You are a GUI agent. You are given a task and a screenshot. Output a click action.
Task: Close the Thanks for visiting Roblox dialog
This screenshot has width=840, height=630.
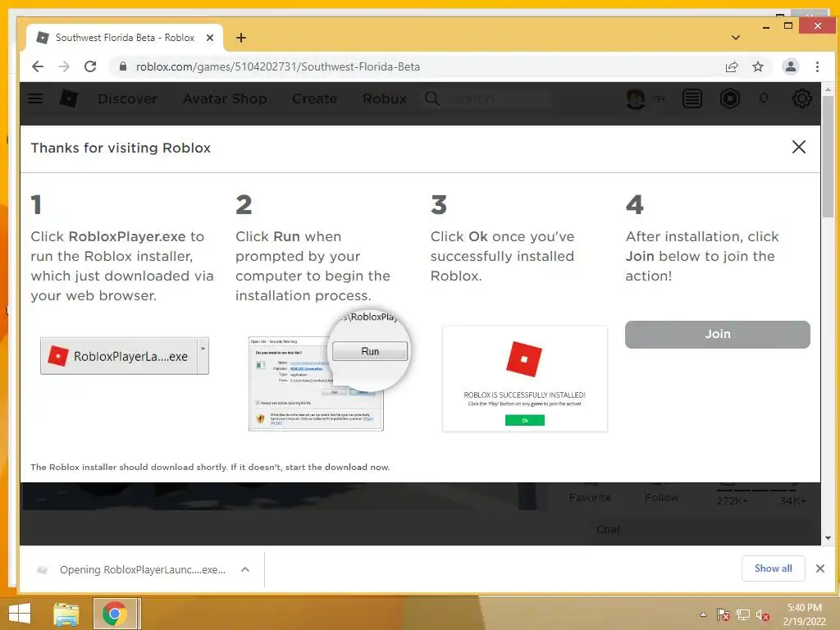click(x=799, y=147)
